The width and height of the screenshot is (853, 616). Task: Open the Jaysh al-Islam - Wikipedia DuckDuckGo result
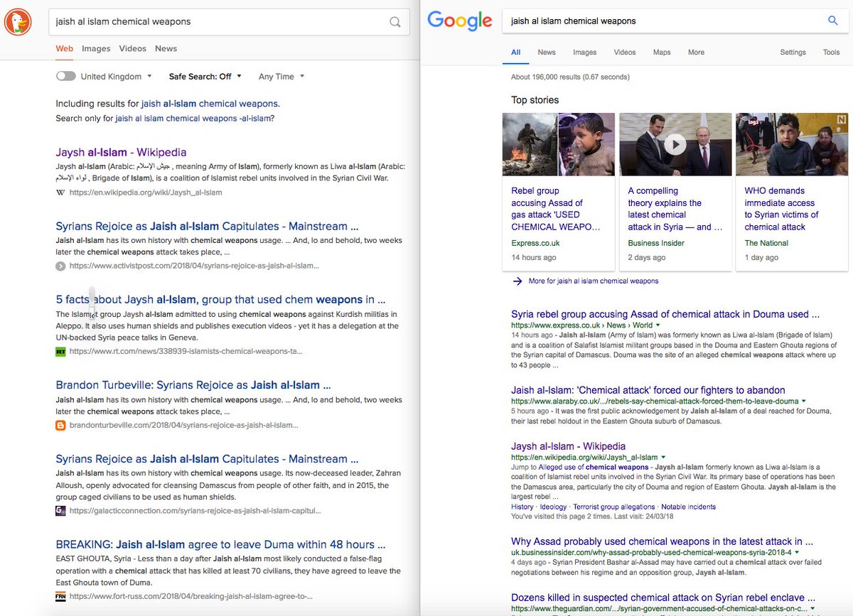coord(121,152)
